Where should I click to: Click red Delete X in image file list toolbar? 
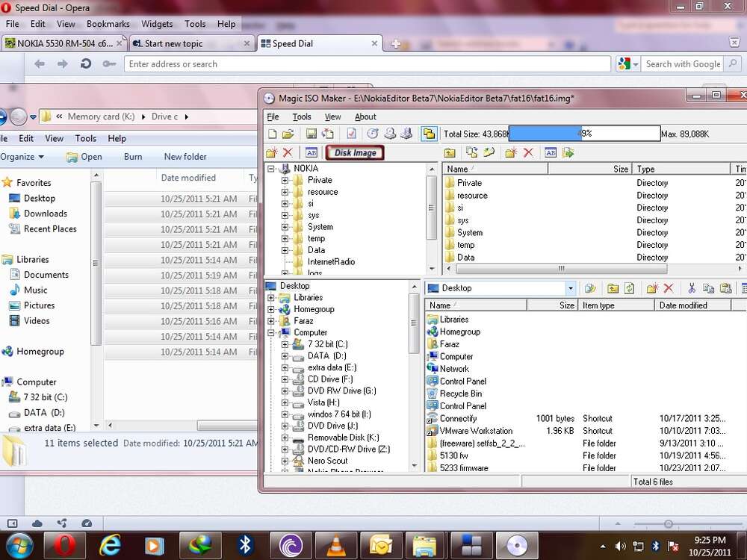[x=528, y=153]
